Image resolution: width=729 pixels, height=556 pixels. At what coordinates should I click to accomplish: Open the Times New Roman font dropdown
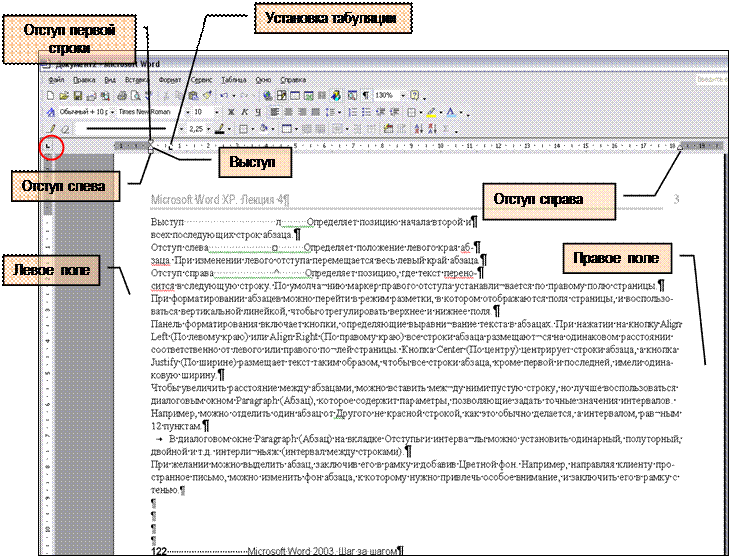pos(187,113)
